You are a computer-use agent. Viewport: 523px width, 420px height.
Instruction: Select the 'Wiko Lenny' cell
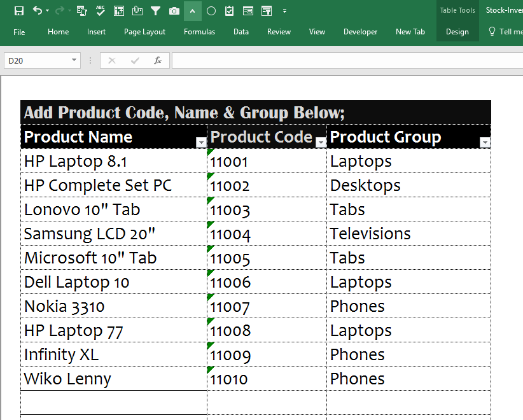point(114,379)
